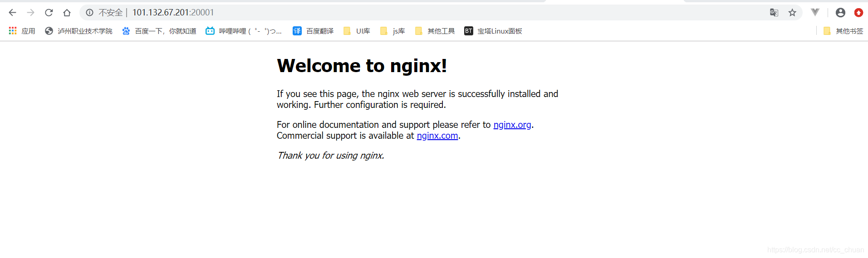The width and height of the screenshot is (868, 258).
Task: Bookmark this page with star icon
Action: tap(792, 13)
